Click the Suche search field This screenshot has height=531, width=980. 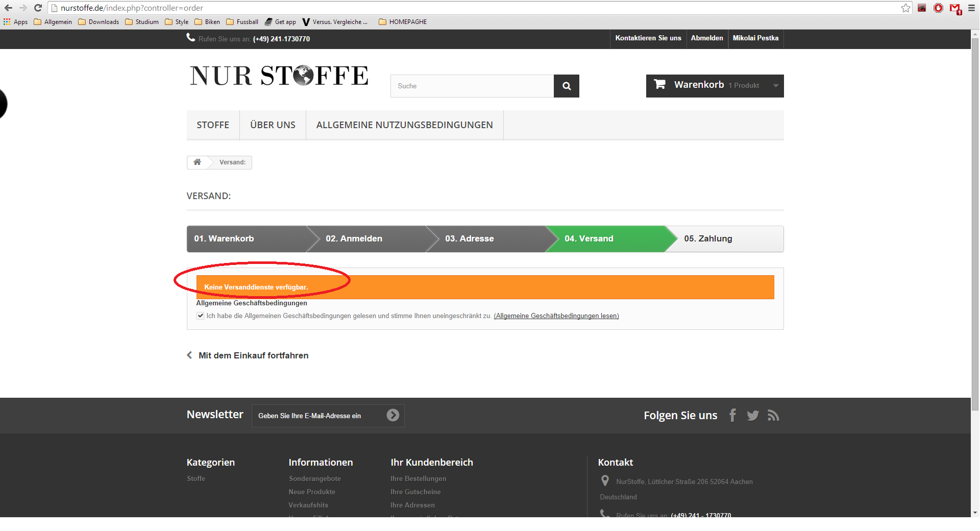tap(472, 86)
